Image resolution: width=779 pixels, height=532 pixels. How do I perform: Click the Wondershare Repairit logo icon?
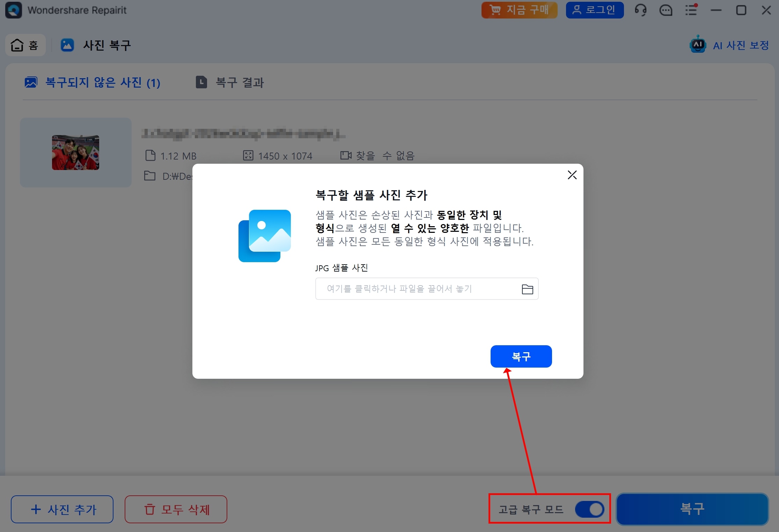click(14, 10)
